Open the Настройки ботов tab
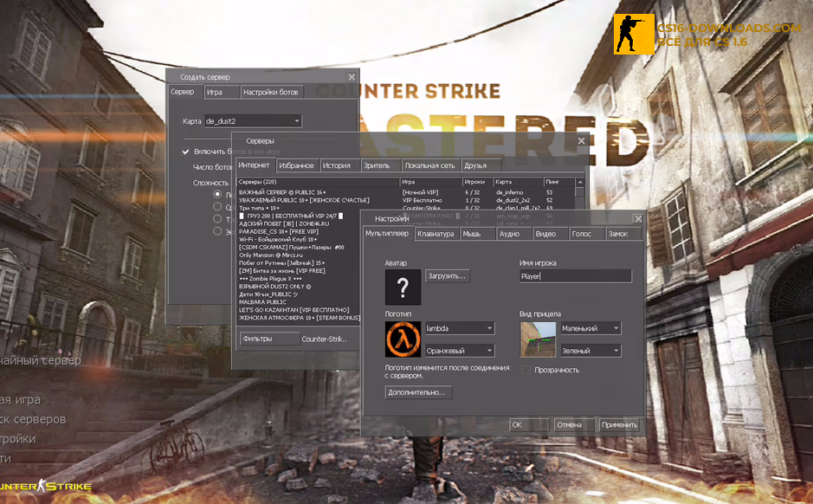Viewport: 813px width, 504px height. tap(271, 93)
